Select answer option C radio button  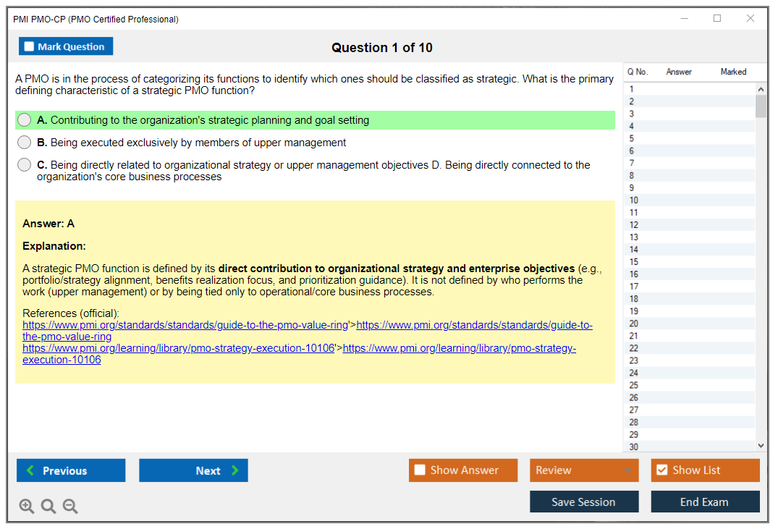click(x=24, y=164)
